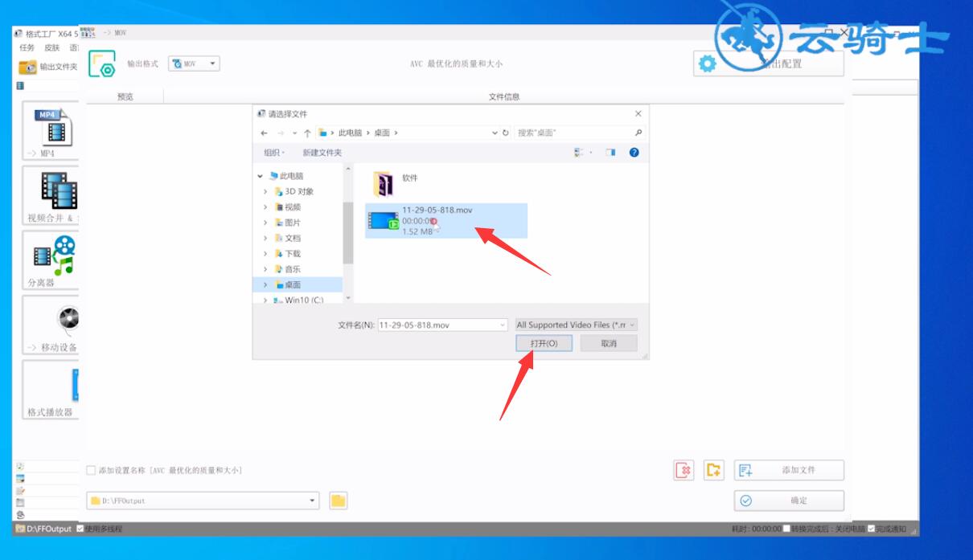
Task: Click the 确定 button
Action: [x=789, y=501]
